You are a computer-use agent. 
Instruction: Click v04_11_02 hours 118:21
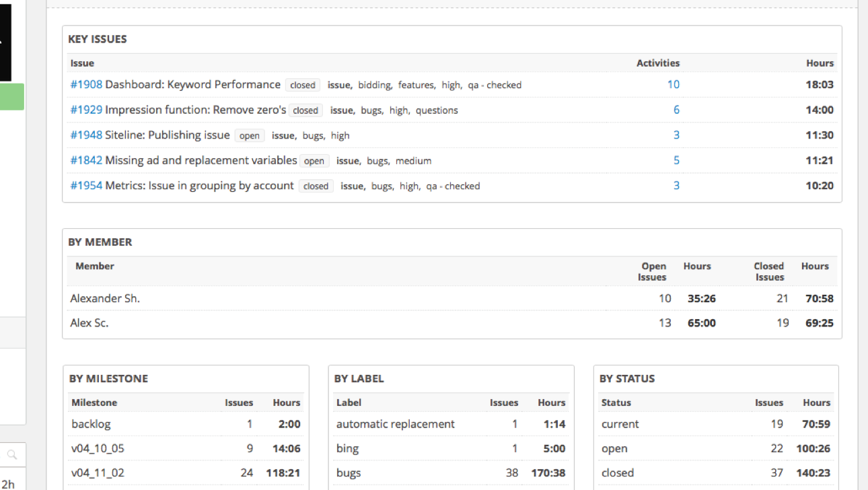click(283, 473)
